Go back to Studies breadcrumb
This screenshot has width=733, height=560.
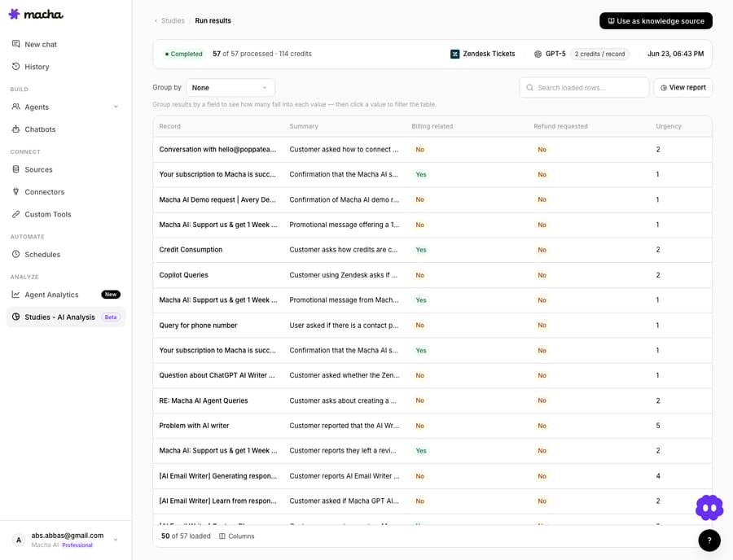coord(173,20)
